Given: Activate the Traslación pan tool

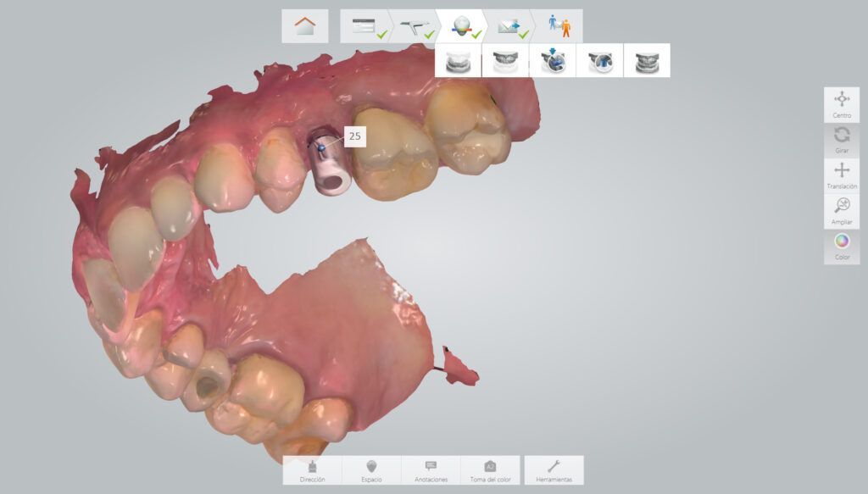Looking at the screenshot, I should [x=842, y=175].
